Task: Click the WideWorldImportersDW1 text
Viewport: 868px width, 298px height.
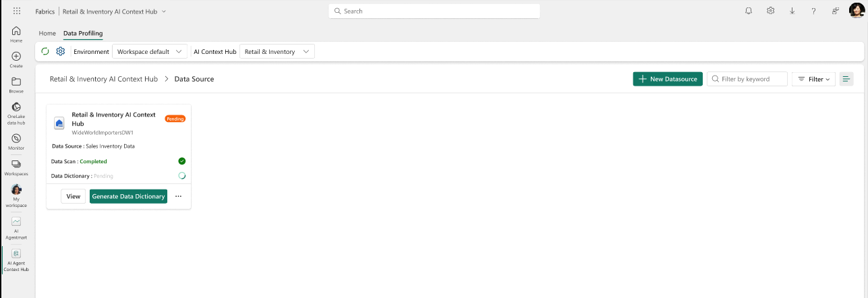Action: (x=103, y=133)
